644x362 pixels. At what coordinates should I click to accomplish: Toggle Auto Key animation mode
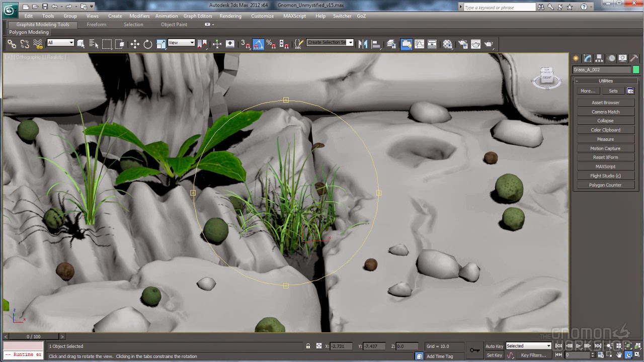(494, 346)
